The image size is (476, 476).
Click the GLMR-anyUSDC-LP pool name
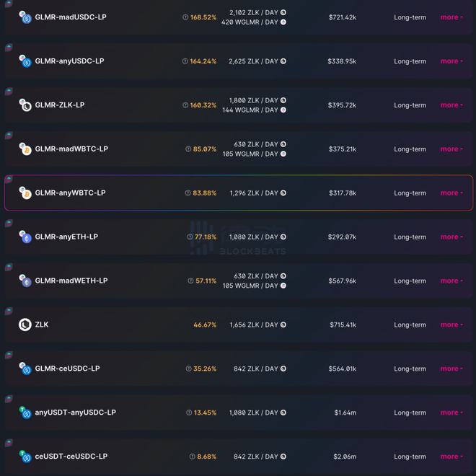(69, 61)
